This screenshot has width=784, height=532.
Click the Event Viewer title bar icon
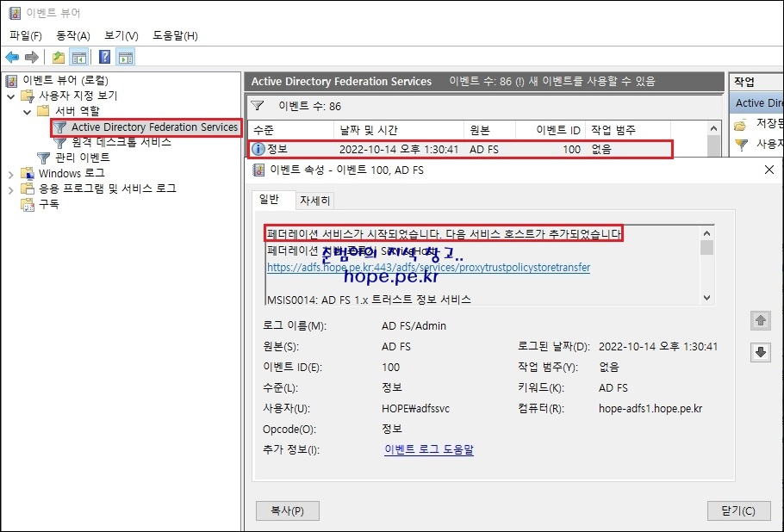(15, 13)
